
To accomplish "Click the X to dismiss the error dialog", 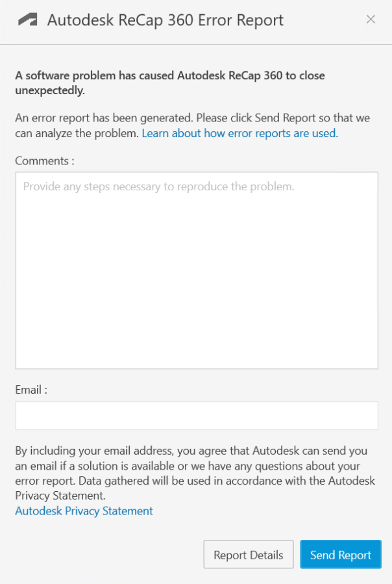I will [371, 19].
